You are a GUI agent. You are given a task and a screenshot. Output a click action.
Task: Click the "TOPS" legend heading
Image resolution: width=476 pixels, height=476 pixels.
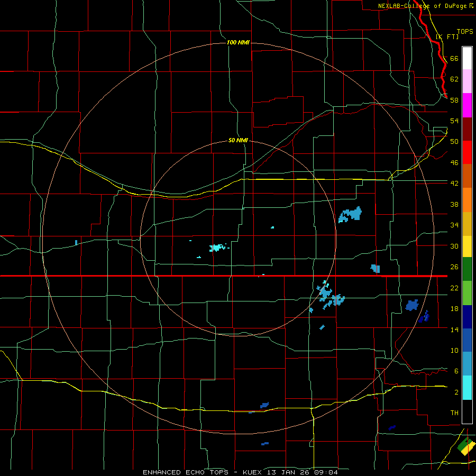[465, 32]
